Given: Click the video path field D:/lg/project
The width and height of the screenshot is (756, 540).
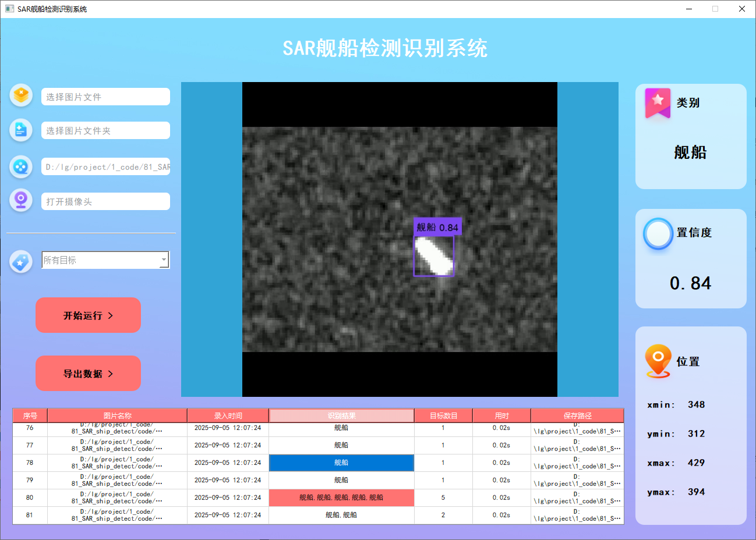Looking at the screenshot, I should [x=105, y=166].
